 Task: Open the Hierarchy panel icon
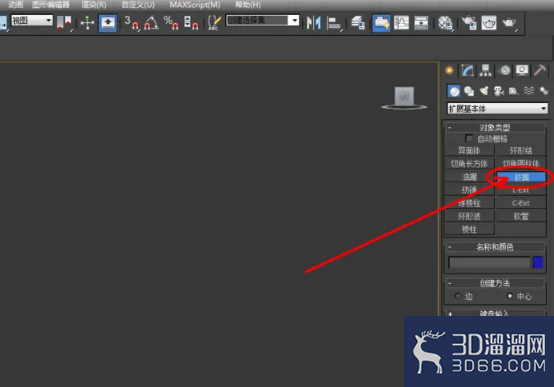[485, 71]
